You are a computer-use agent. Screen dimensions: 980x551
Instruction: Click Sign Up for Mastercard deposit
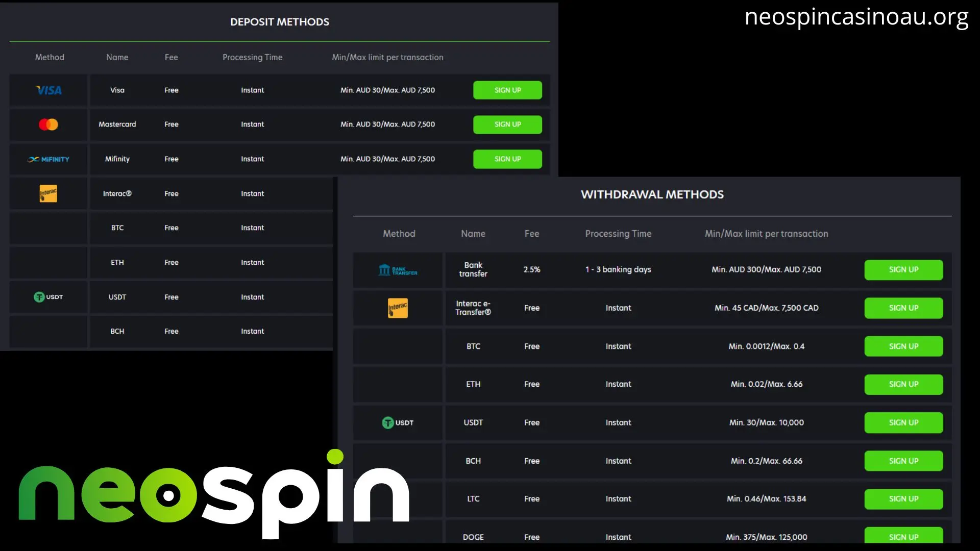pyautogui.click(x=507, y=124)
